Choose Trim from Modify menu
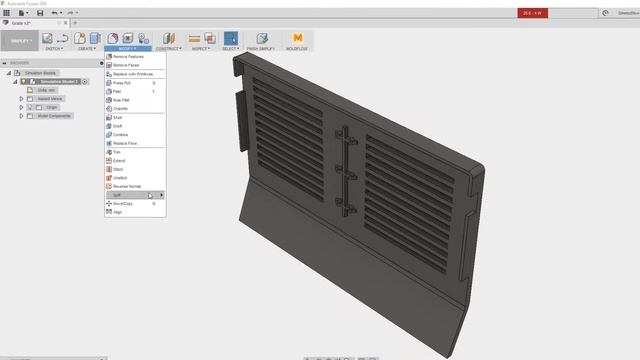This screenshot has height=360, width=640. coord(135,152)
